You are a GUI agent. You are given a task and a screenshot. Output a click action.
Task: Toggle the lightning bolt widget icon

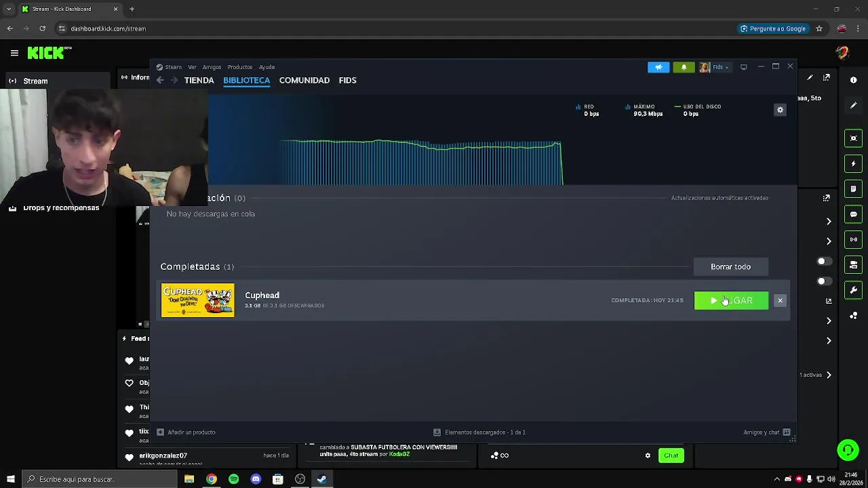(853, 163)
